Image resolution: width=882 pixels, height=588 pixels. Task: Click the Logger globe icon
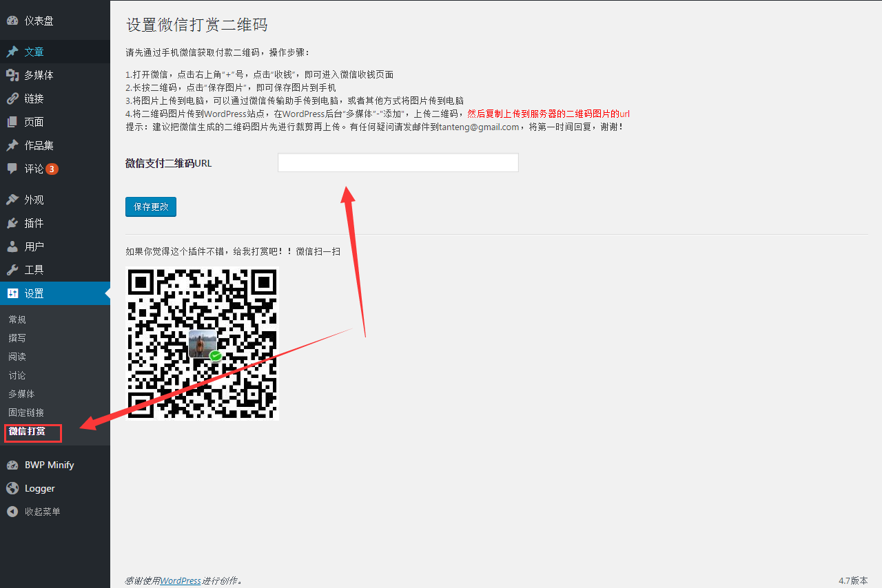coord(12,488)
